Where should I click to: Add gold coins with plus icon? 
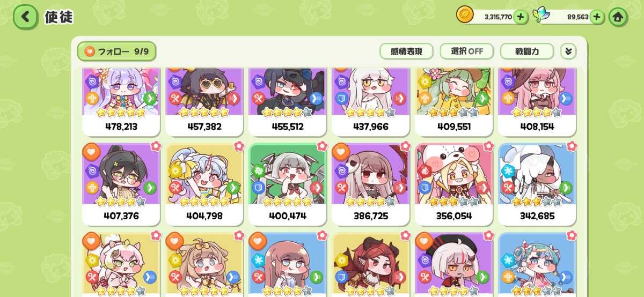click(x=521, y=17)
